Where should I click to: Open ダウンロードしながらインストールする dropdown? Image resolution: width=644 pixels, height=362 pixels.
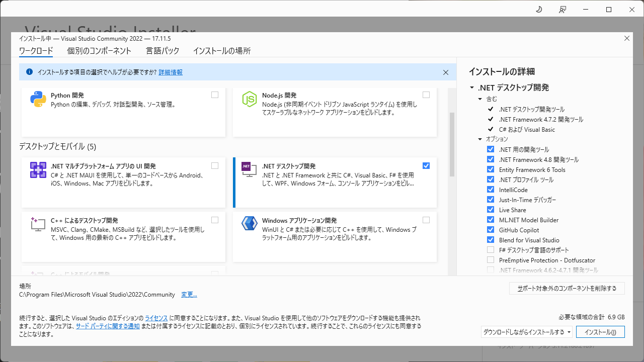coord(526,332)
